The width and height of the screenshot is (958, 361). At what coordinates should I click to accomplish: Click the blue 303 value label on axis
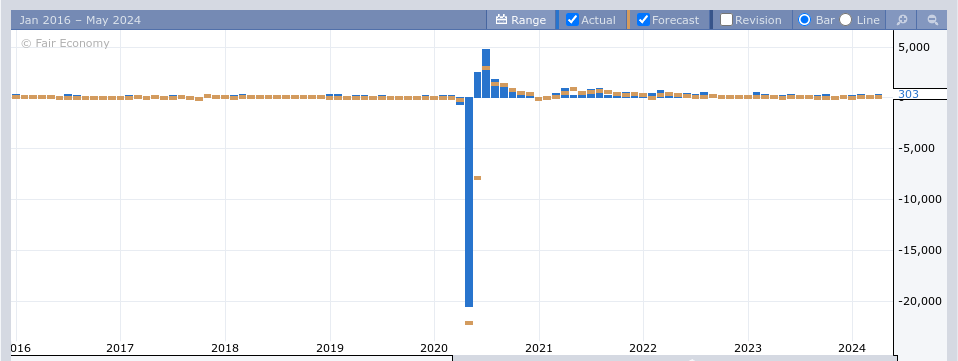[909, 94]
